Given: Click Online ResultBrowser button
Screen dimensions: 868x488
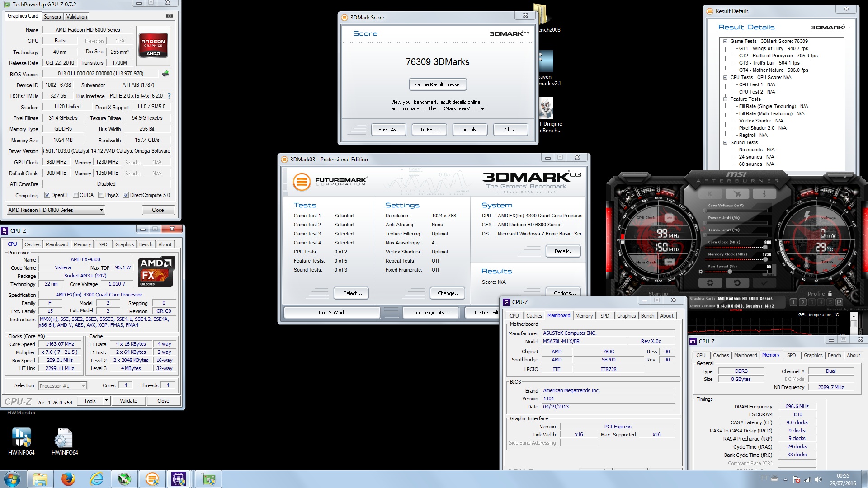Looking at the screenshot, I should 438,84.
